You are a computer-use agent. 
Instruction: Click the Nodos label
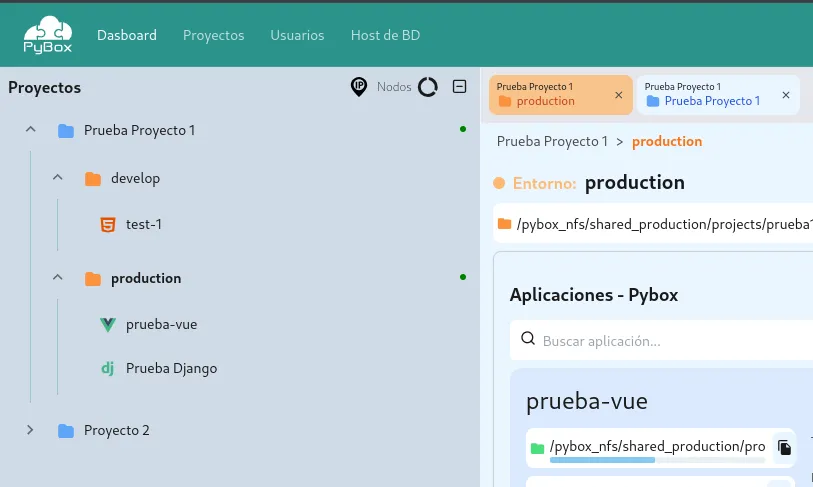394,87
